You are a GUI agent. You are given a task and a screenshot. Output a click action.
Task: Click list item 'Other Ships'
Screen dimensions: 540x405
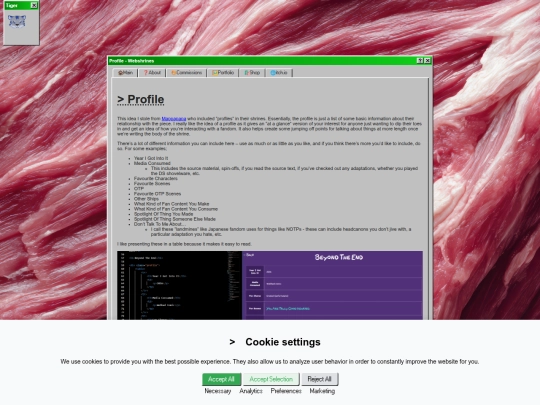[x=146, y=199]
